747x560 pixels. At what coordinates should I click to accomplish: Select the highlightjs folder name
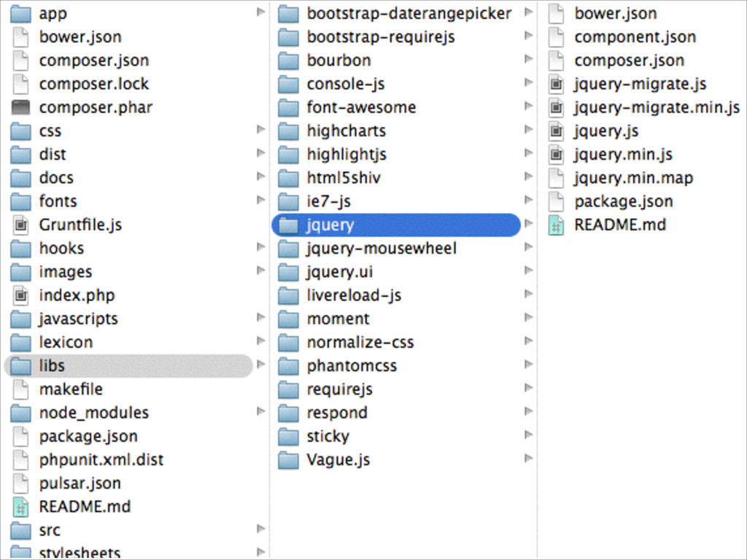tap(347, 155)
